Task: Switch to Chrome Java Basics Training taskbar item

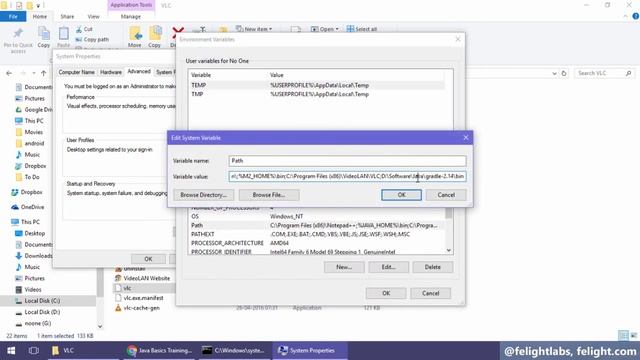Action: tap(160, 351)
